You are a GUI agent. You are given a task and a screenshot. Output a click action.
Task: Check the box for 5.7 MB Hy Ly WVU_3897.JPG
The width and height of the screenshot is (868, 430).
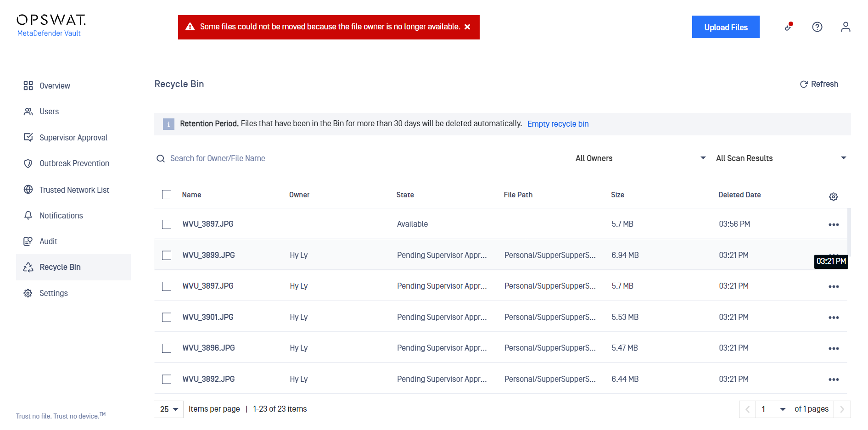pyautogui.click(x=167, y=286)
